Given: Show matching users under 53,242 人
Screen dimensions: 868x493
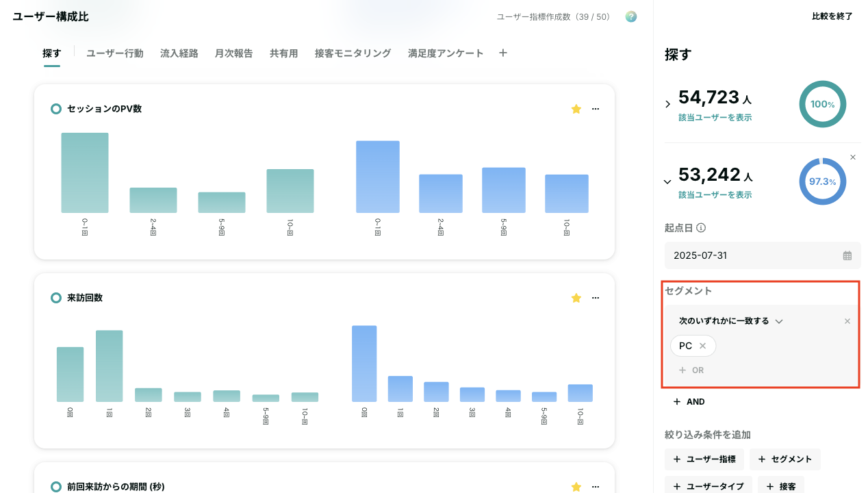Looking at the screenshot, I should pyautogui.click(x=715, y=195).
